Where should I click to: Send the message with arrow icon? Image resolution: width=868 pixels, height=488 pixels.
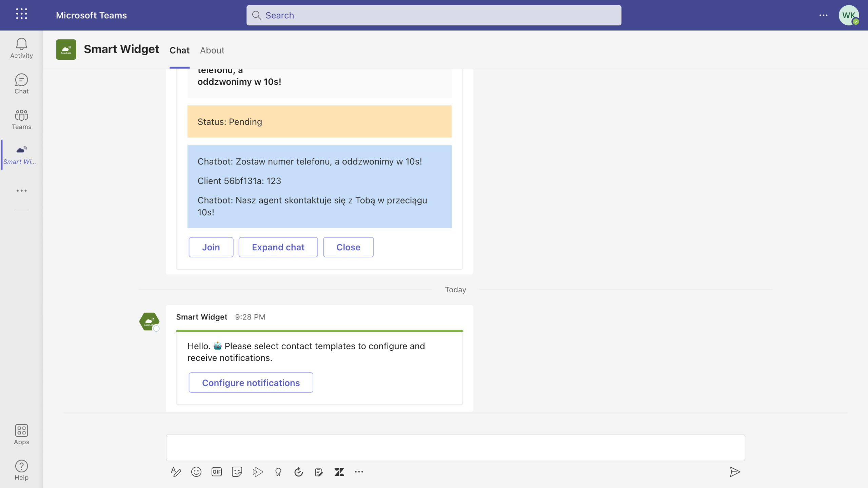click(x=735, y=472)
